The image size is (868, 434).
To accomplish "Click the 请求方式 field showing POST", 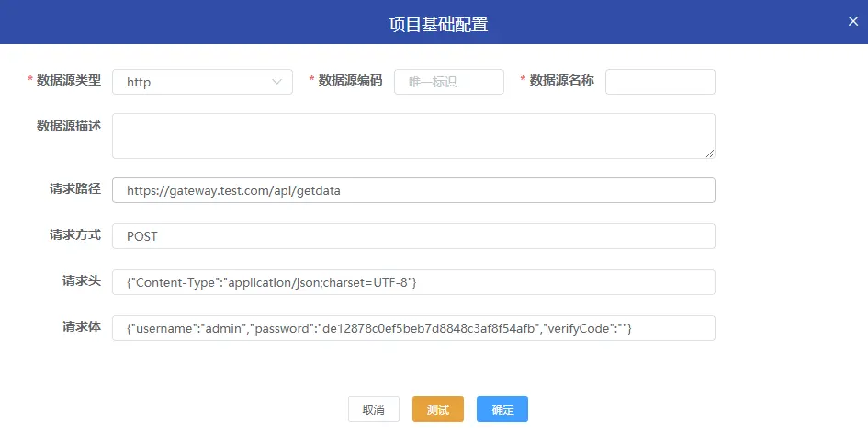I will [x=412, y=236].
